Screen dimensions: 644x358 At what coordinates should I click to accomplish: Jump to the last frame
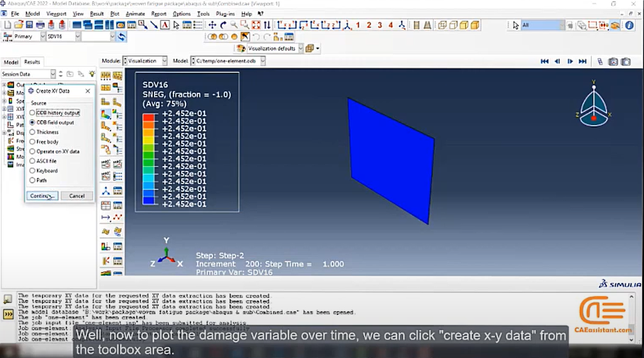pyautogui.click(x=582, y=62)
